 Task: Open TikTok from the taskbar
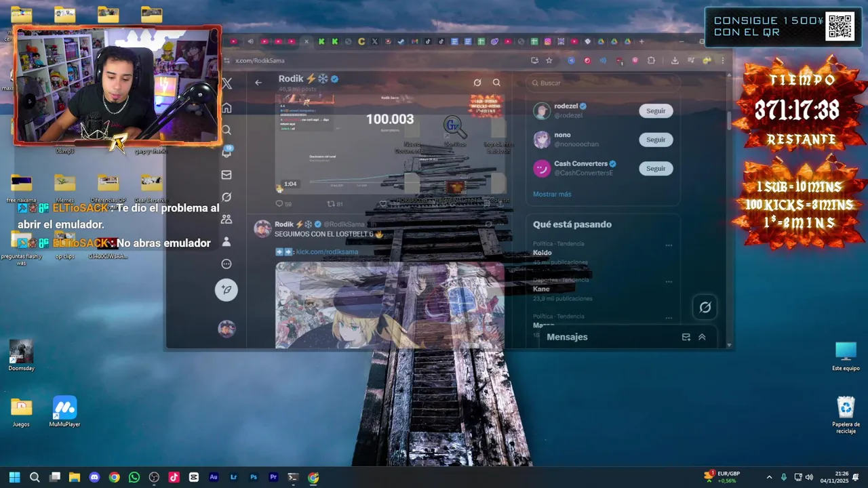(174, 477)
